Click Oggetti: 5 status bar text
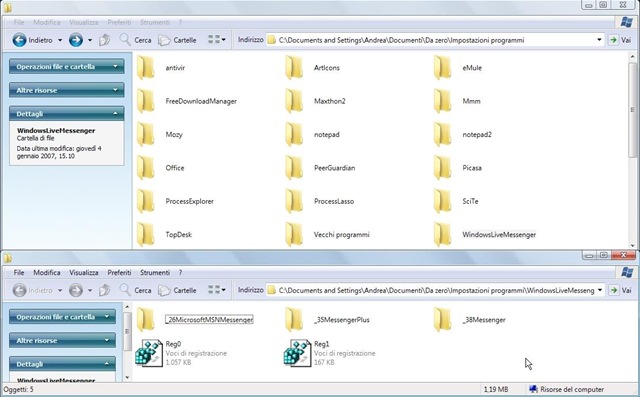The height and width of the screenshot is (397, 640). click(x=18, y=390)
